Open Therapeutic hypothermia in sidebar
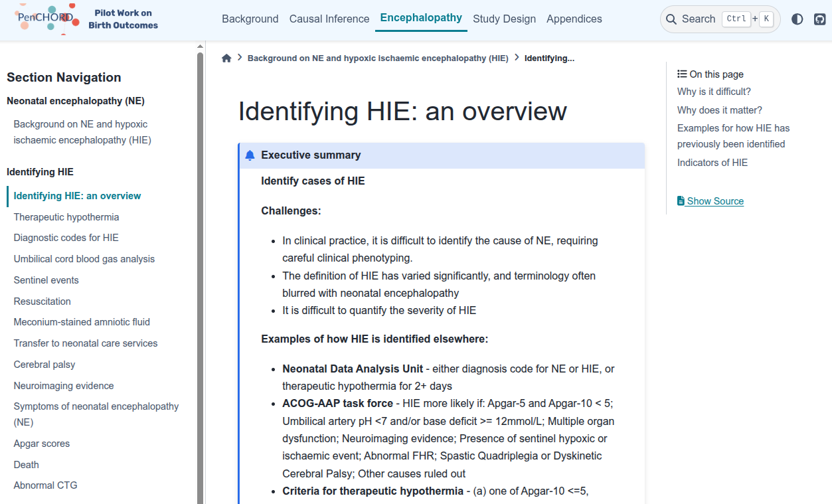The height and width of the screenshot is (504, 832). click(66, 217)
